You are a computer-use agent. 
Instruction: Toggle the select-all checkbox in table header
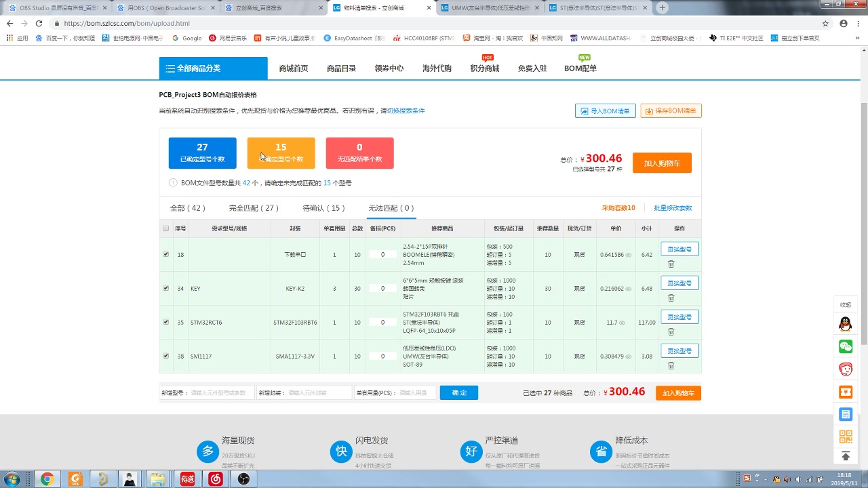point(165,228)
